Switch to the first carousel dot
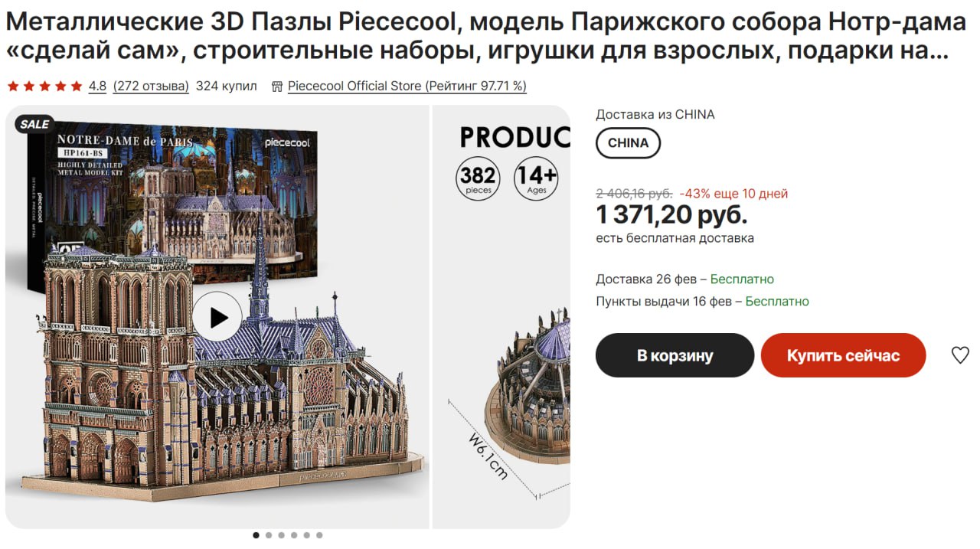 pos(256,535)
